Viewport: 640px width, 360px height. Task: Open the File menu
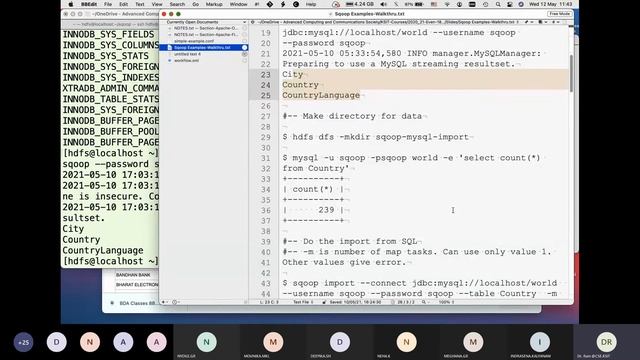pos(108,4)
